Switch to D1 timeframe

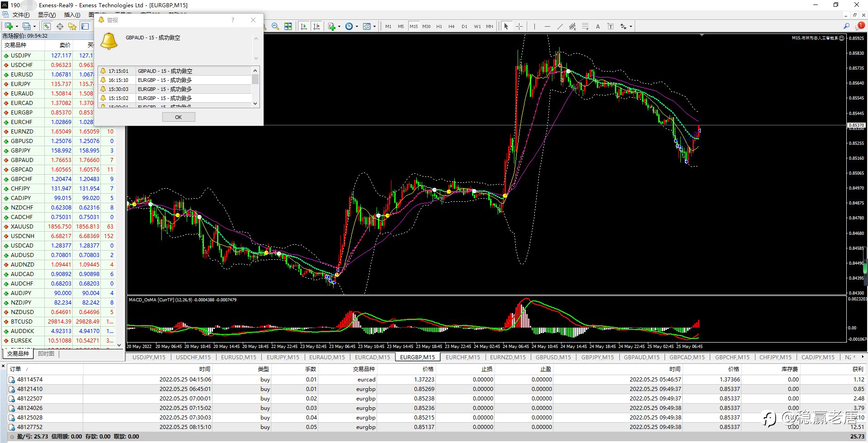[x=464, y=27]
